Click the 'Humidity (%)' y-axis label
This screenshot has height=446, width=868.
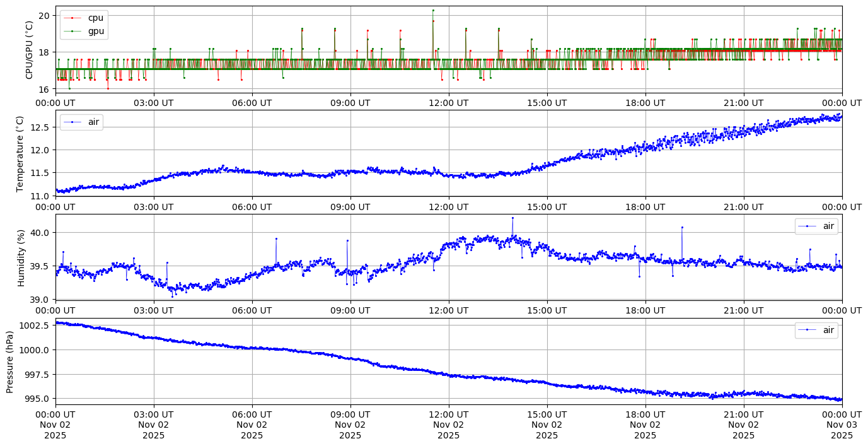(21, 257)
